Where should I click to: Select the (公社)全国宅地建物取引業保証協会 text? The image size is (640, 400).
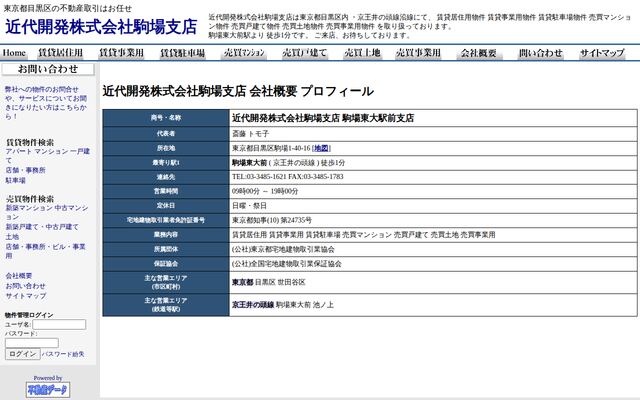(287, 264)
